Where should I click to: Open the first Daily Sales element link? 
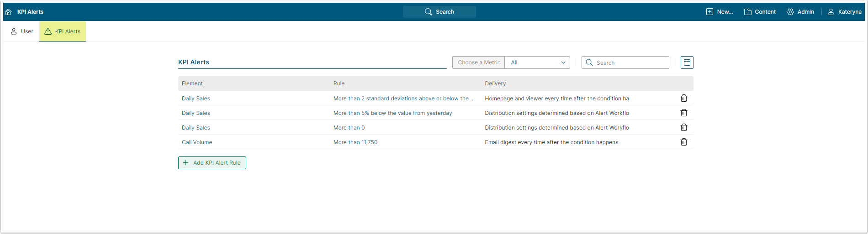[x=196, y=99]
